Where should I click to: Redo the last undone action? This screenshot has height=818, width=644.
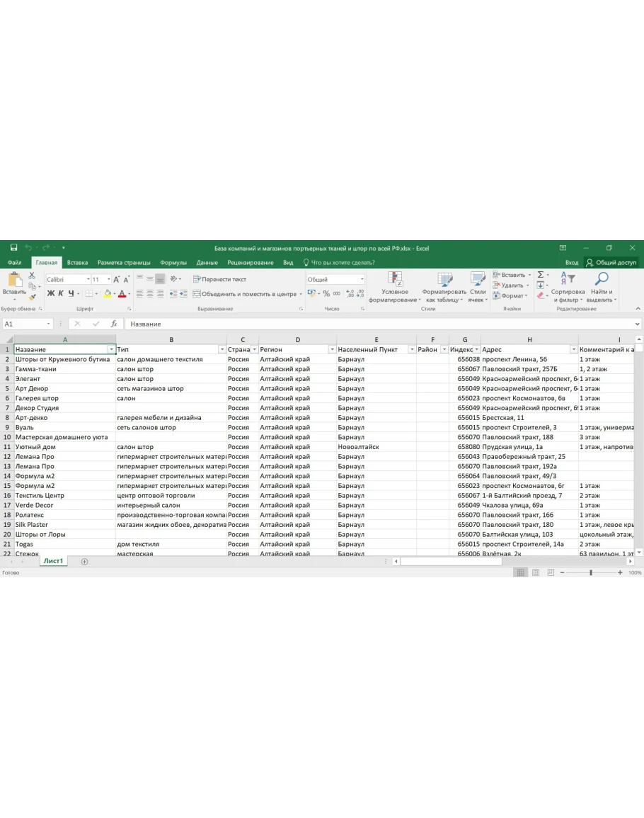(x=46, y=248)
